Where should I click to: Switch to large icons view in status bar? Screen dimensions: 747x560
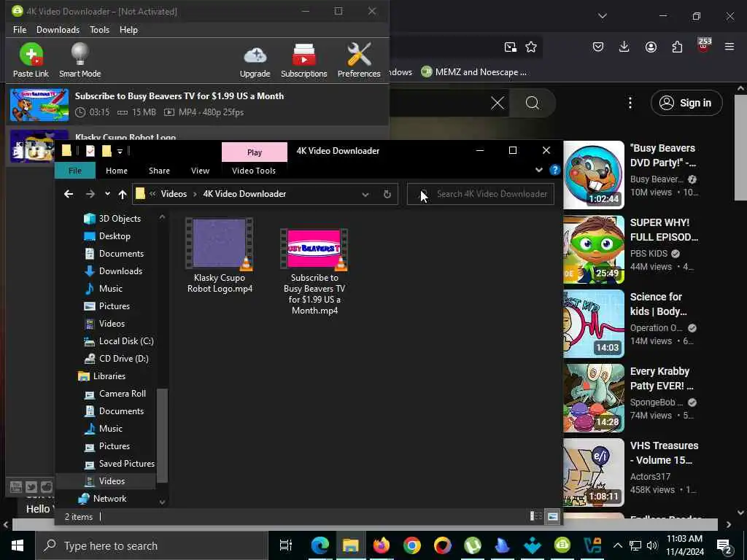pyautogui.click(x=553, y=516)
